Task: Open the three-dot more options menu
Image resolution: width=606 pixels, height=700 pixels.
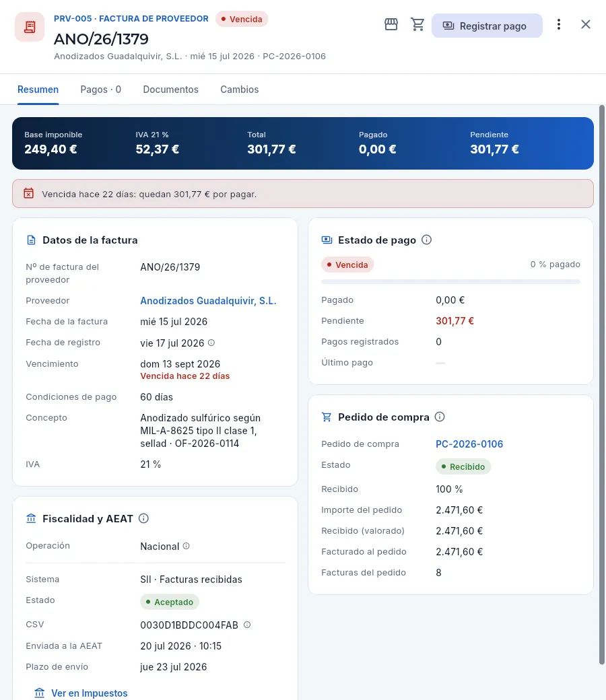Action: 559,24
